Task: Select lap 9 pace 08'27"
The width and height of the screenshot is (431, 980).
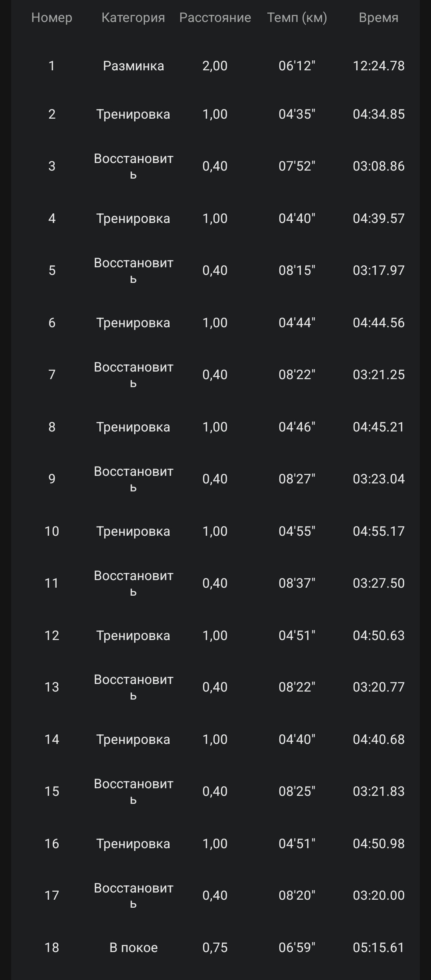Action: 297,479
